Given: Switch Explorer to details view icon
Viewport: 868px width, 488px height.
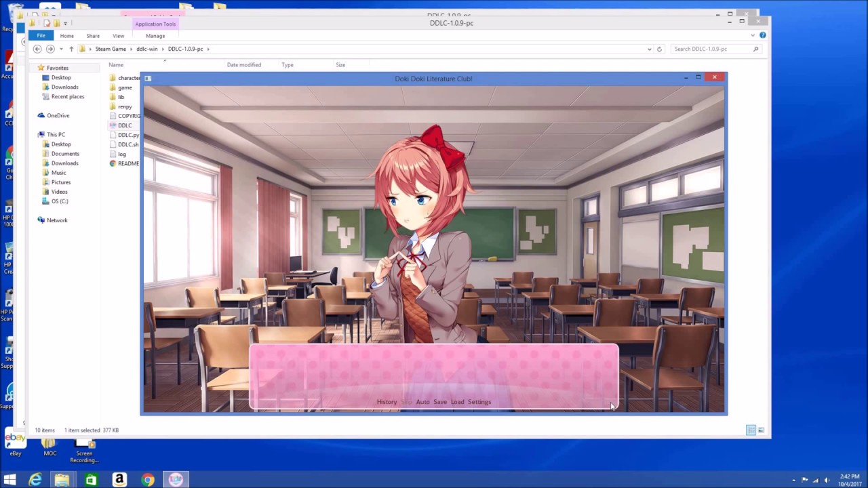Looking at the screenshot, I should 751,430.
